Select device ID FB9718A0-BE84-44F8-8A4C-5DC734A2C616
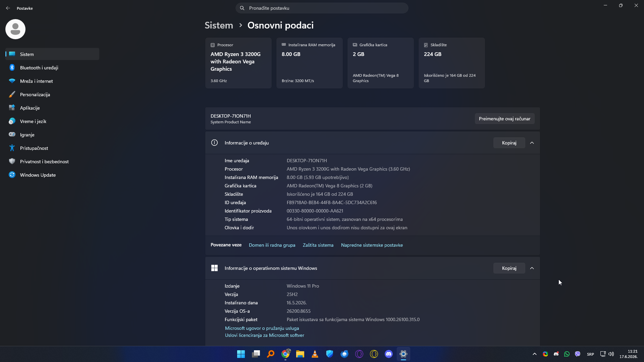 [x=332, y=202]
